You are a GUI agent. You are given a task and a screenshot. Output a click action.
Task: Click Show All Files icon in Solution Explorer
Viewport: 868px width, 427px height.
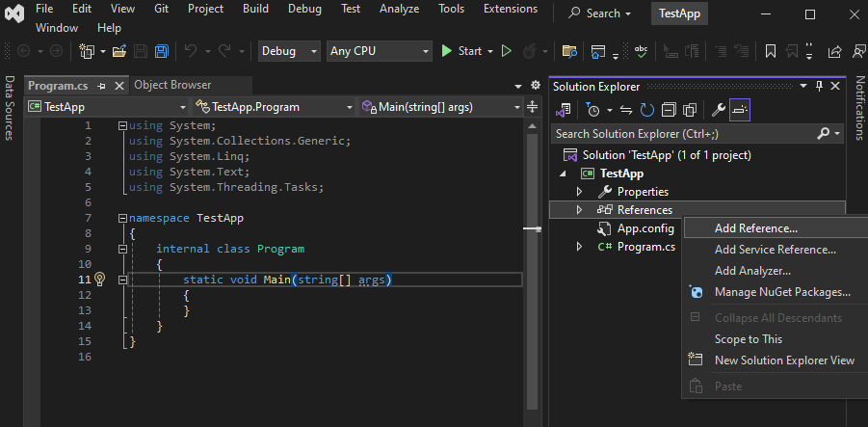pos(690,110)
